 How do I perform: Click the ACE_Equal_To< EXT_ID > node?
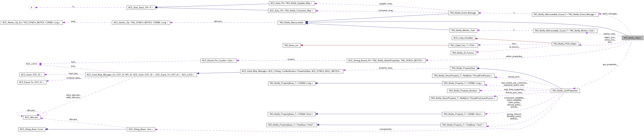[x=32, y=82]
